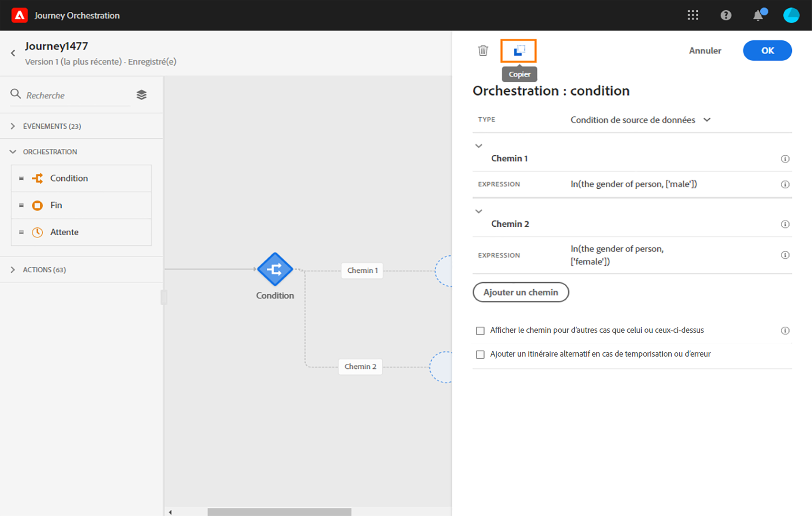Click info icon for Chemin 1 expression

point(785,184)
